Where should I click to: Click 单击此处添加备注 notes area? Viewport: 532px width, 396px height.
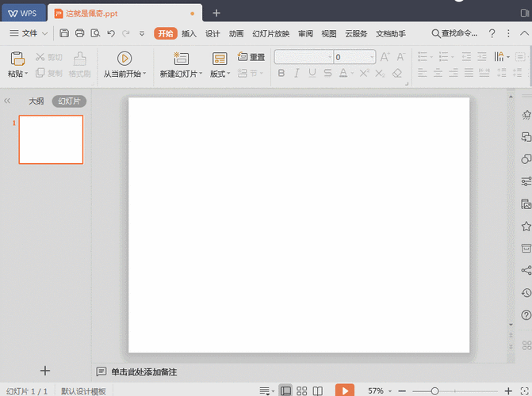[x=144, y=372]
